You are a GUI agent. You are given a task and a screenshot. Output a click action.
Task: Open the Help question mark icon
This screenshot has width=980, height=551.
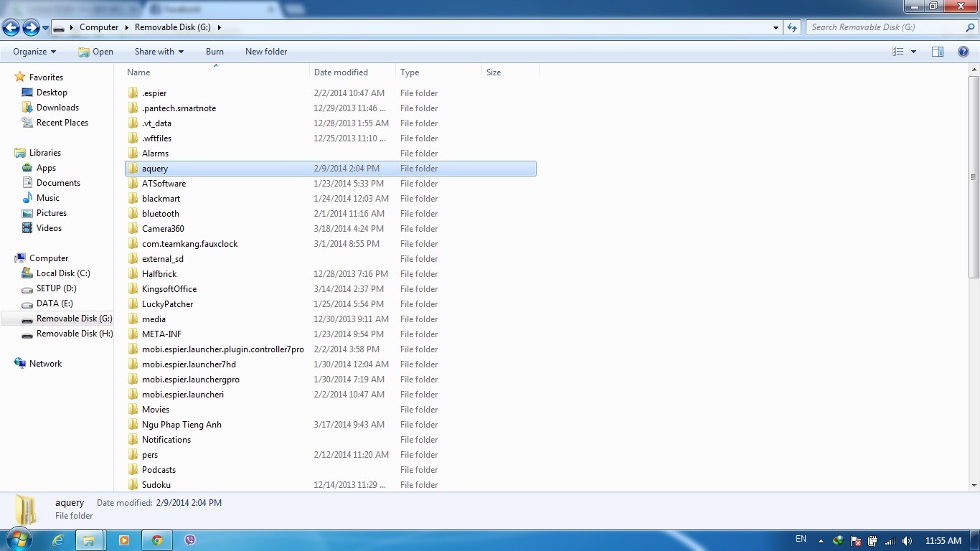click(x=963, y=52)
